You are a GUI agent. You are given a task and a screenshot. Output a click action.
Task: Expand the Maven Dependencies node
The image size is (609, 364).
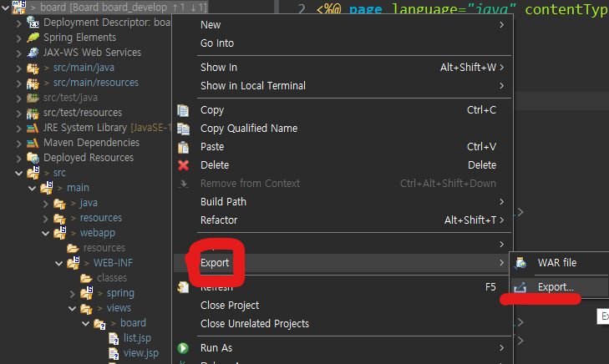pos(18,144)
